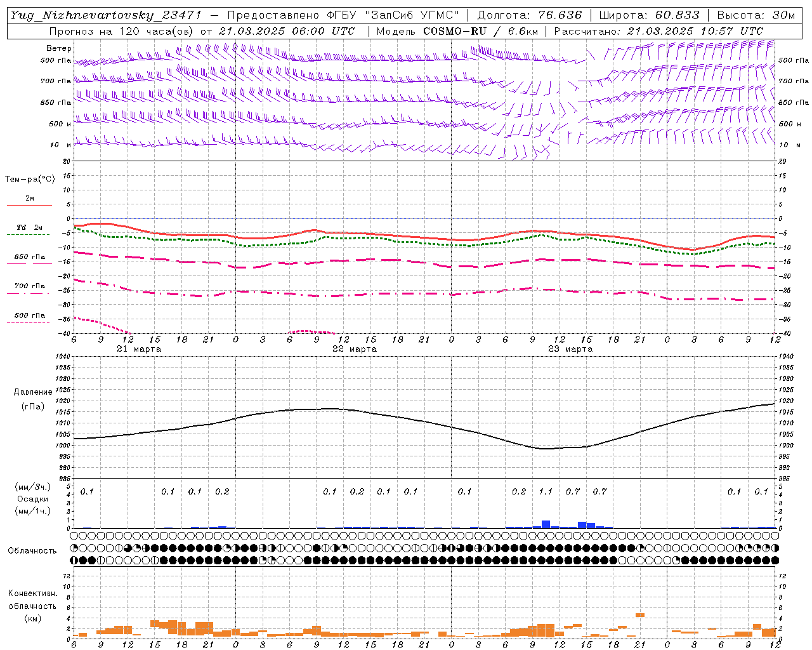The width and height of the screenshot is (812, 650).
Task: Click the (гПа) unit under Давление
Action: [x=33, y=407]
